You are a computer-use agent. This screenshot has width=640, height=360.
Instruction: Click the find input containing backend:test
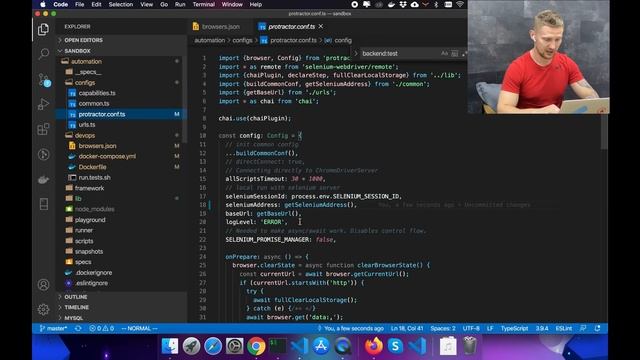pos(400,53)
